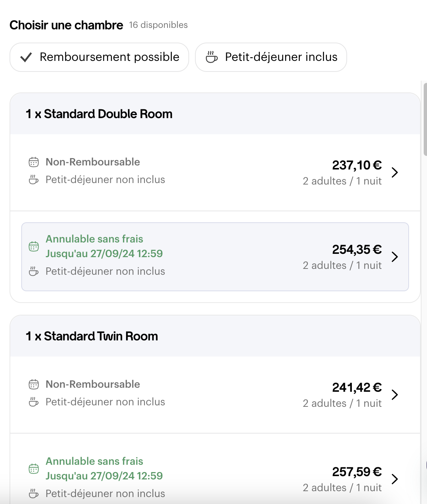This screenshot has height=504, width=427.
Task: Click breakfast cup icon in 254,35 € offer
Action: tap(34, 271)
